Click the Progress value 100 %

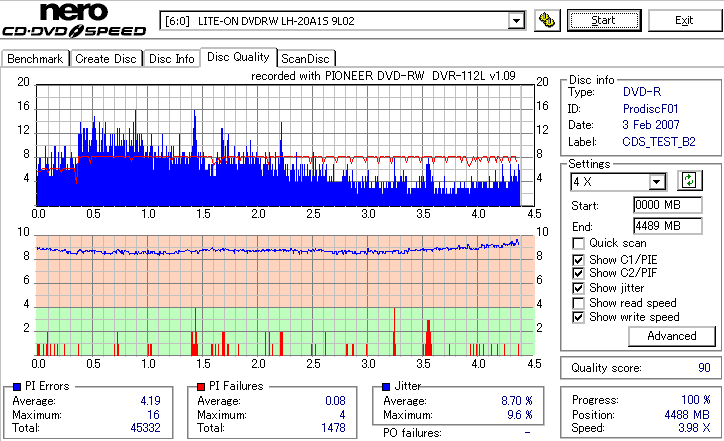[696, 400]
